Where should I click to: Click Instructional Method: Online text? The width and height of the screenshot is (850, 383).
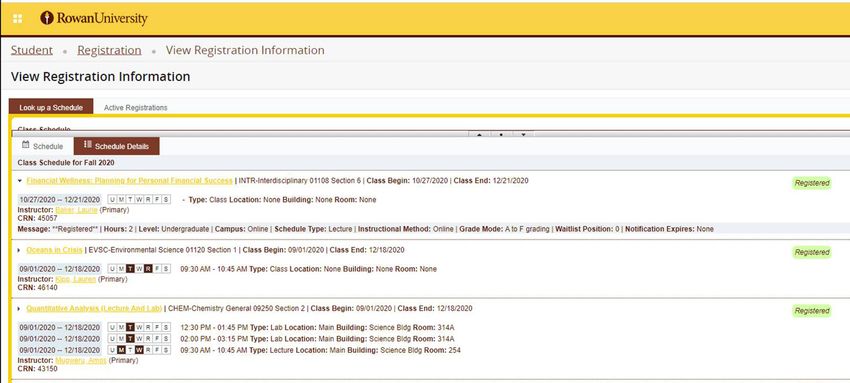(405, 229)
